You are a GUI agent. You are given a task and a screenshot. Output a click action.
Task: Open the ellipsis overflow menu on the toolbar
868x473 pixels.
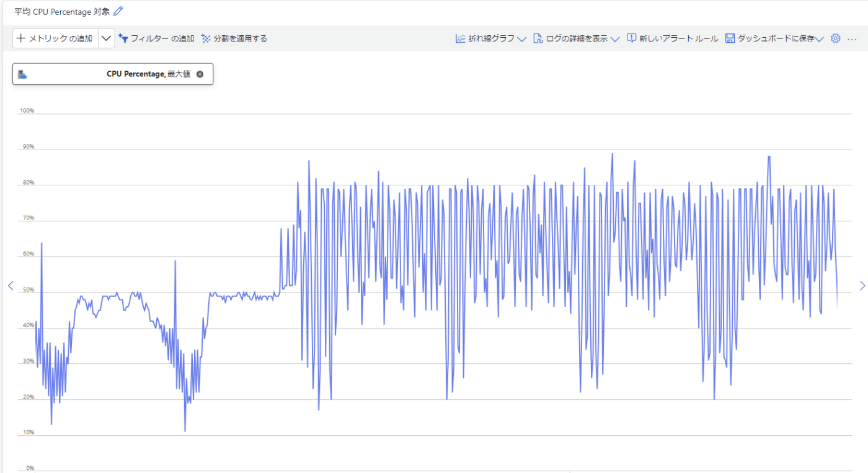point(852,38)
